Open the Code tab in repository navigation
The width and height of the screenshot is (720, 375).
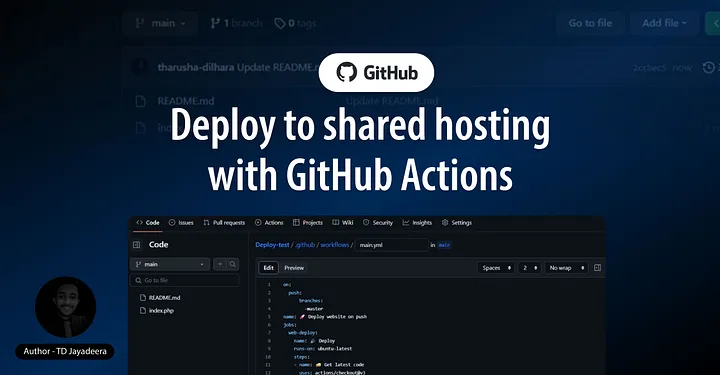point(148,223)
